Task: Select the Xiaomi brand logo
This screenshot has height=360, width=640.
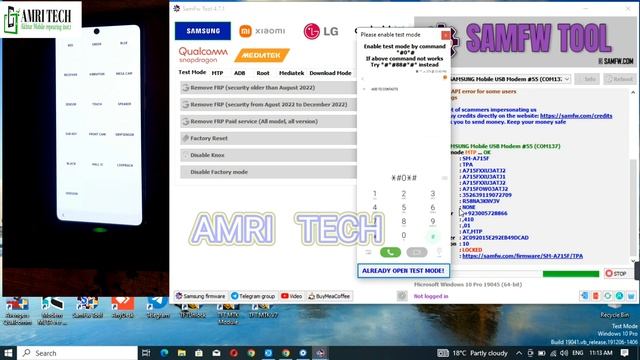Action: pyautogui.click(x=262, y=31)
